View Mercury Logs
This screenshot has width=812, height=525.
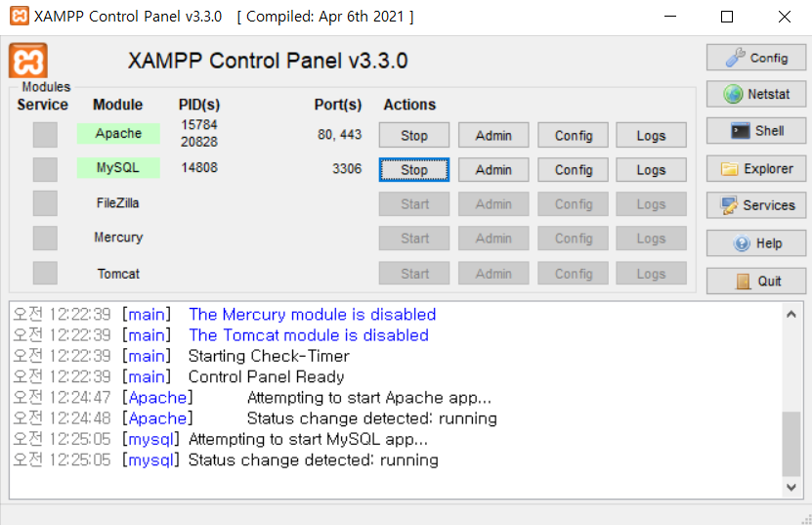652,238
